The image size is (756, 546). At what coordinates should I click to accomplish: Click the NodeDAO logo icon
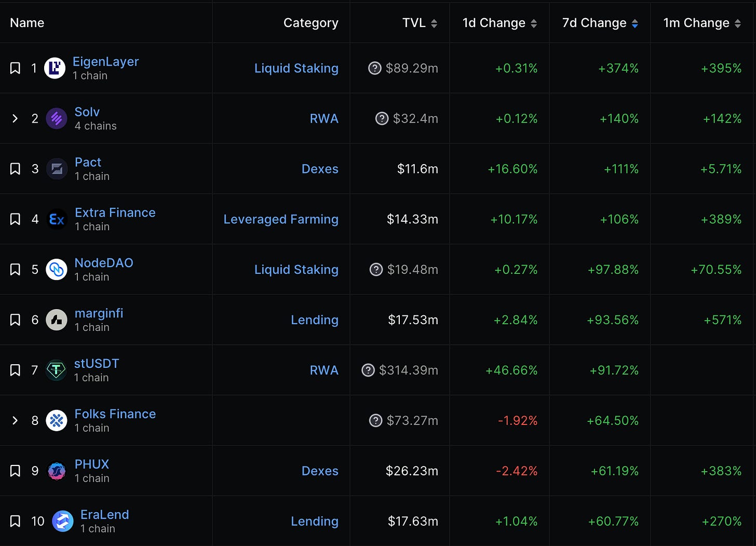57,270
